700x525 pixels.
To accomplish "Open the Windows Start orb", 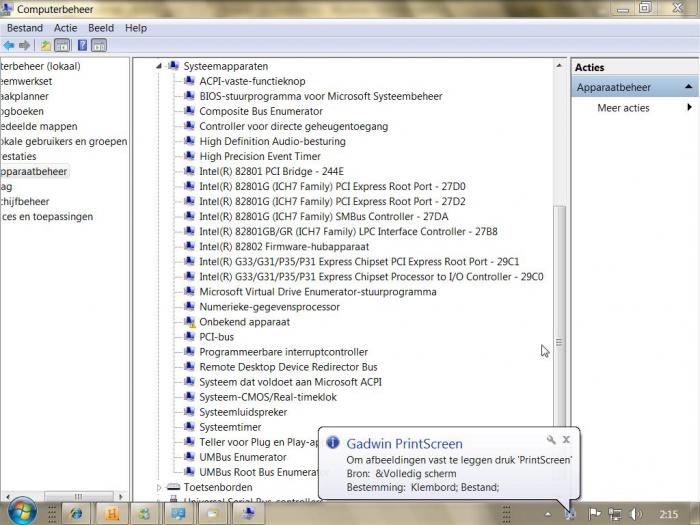I will (x=22, y=512).
